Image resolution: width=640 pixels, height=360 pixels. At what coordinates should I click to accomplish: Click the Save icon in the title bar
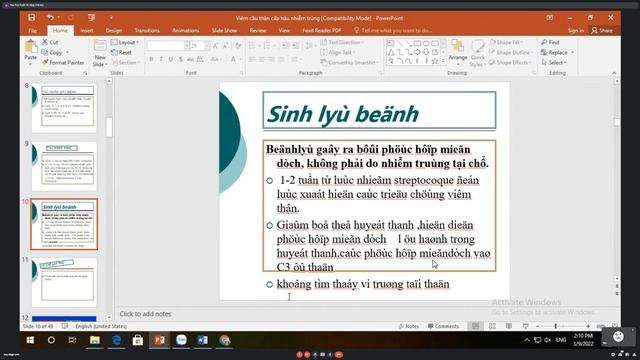[31, 18]
